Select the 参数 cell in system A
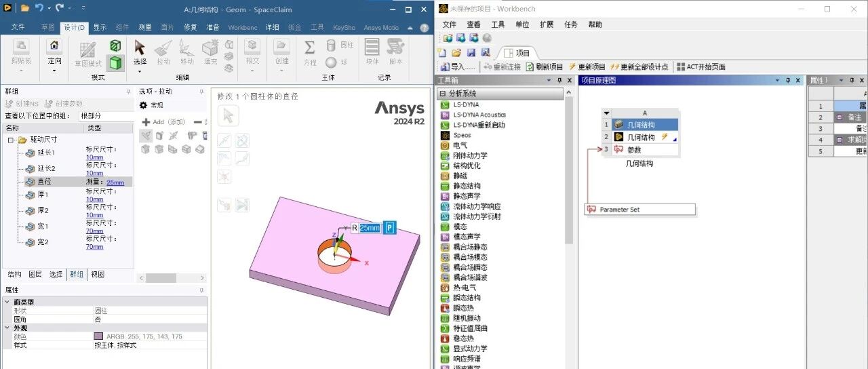The height and width of the screenshot is (369, 868). (644, 150)
